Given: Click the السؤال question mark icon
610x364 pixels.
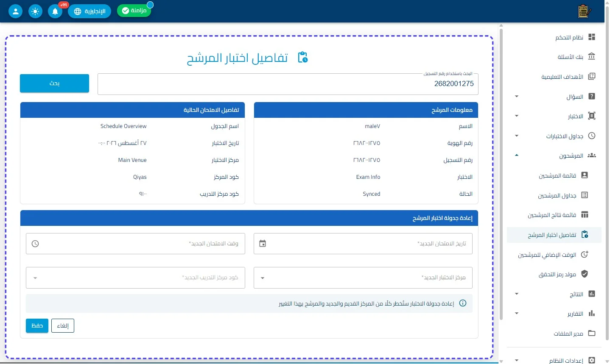Looking at the screenshot, I should pyautogui.click(x=592, y=97).
